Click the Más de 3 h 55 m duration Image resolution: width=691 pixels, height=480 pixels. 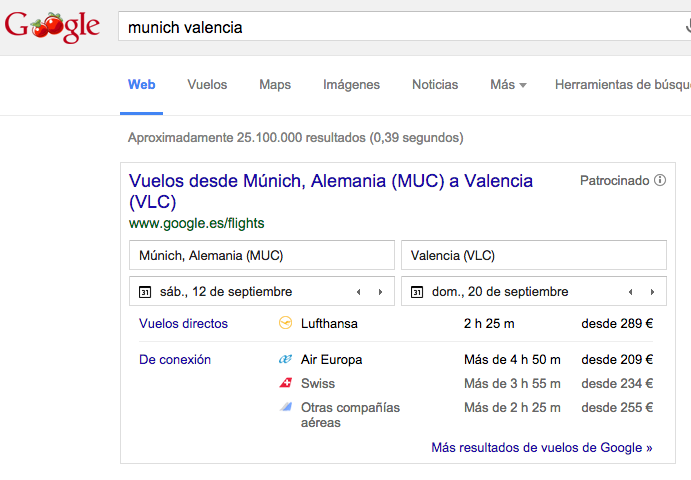tap(512, 383)
